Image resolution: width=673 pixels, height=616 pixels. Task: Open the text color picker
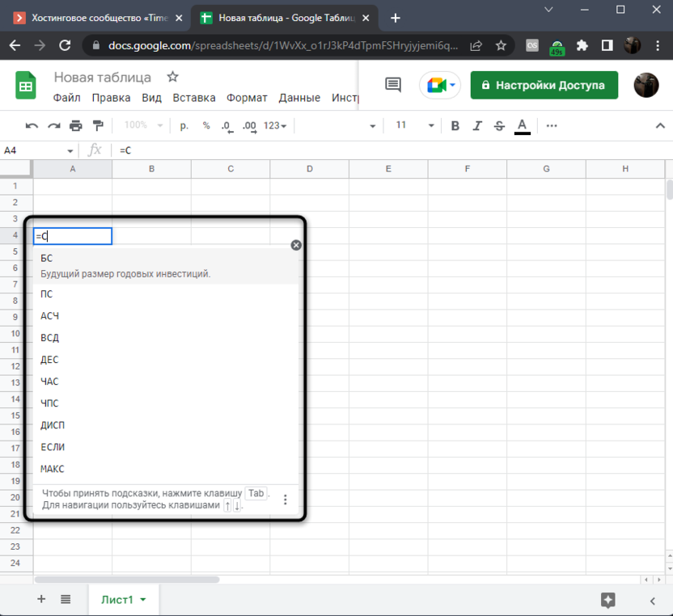pos(523,126)
